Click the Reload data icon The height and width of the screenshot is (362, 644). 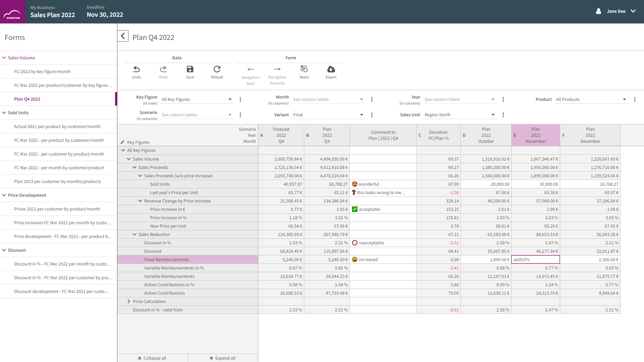(217, 69)
